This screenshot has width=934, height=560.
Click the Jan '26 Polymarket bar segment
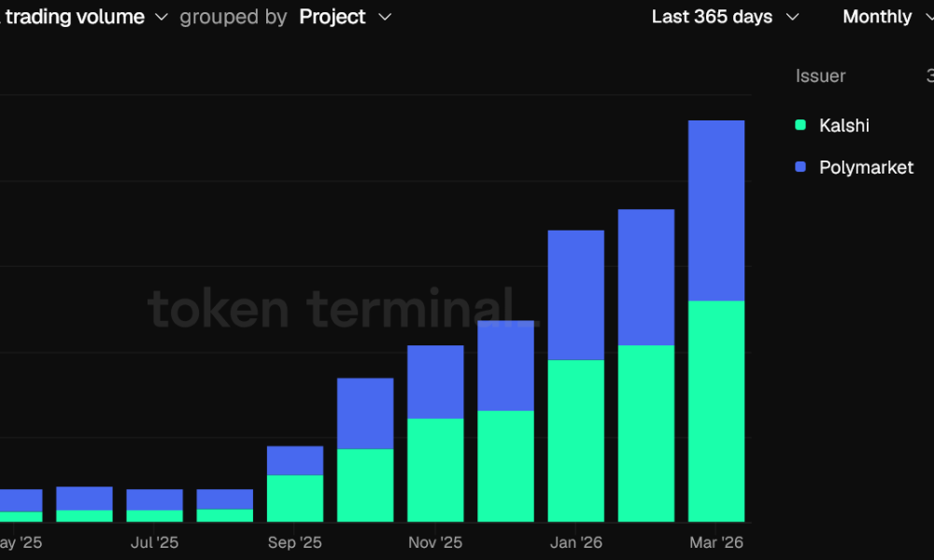click(575, 295)
